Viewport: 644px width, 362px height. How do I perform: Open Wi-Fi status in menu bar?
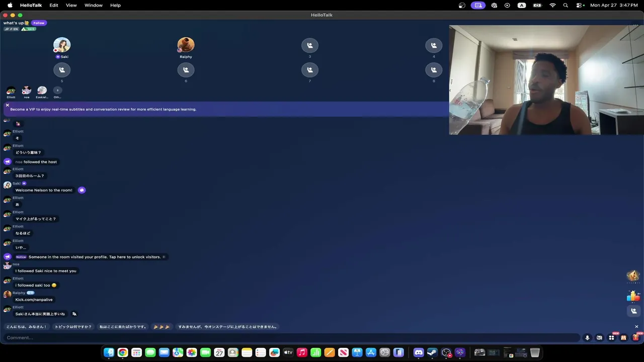[x=552, y=5]
